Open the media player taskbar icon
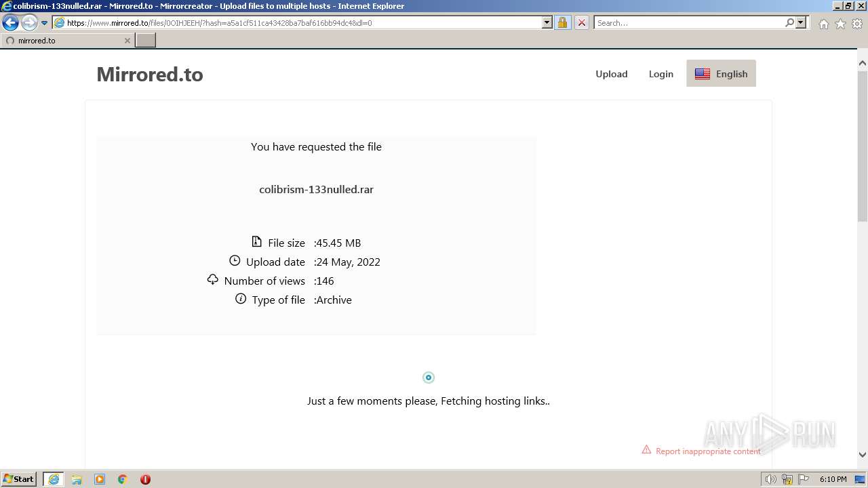This screenshot has height=488, width=868. 100,479
